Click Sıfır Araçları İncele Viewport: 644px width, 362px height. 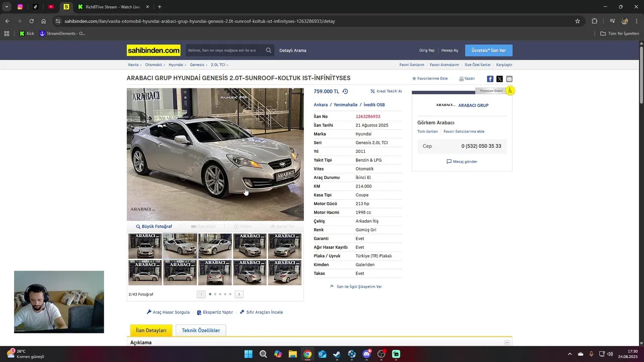click(261, 312)
